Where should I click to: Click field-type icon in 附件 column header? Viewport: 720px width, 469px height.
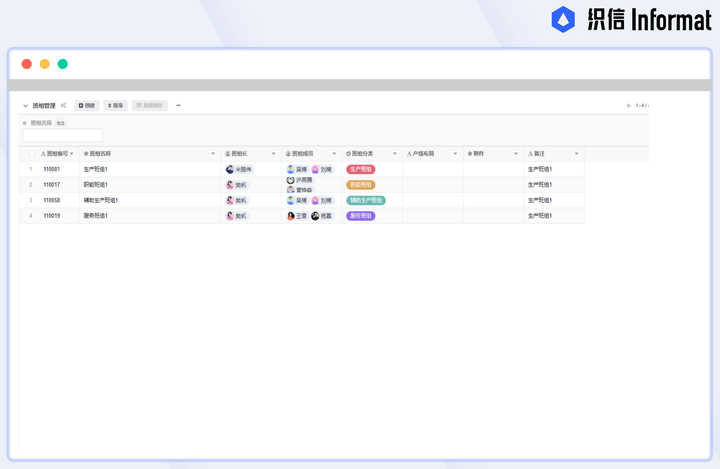[470, 154]
